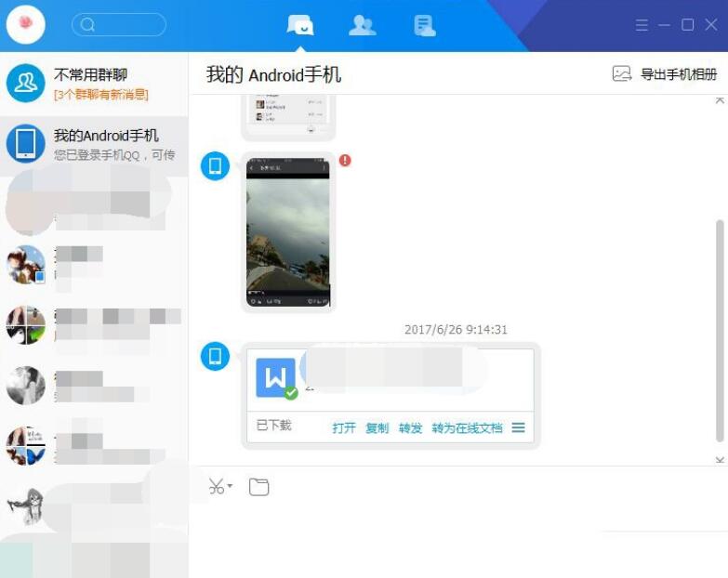Open the contact with grayscale portrait avatar
Image resolution: width=728 pixels, height=578 pixels.
94,386
